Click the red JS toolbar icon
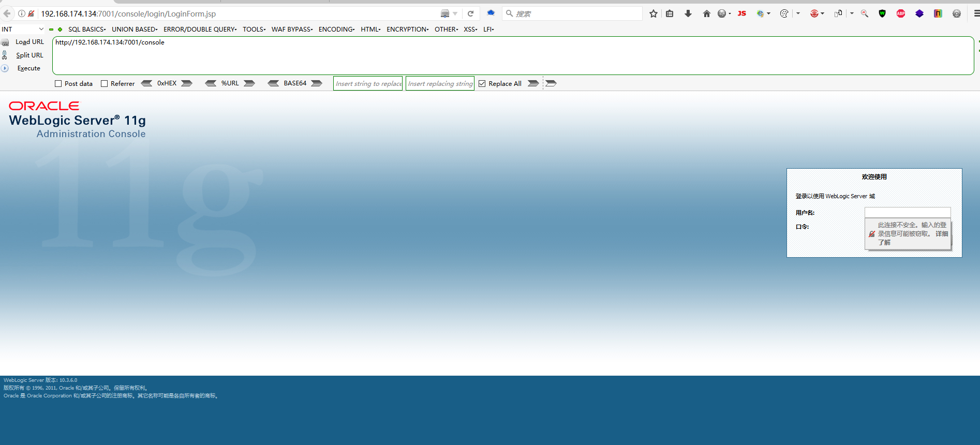Viewport: 980px width, 445px height. click(741, 13)
